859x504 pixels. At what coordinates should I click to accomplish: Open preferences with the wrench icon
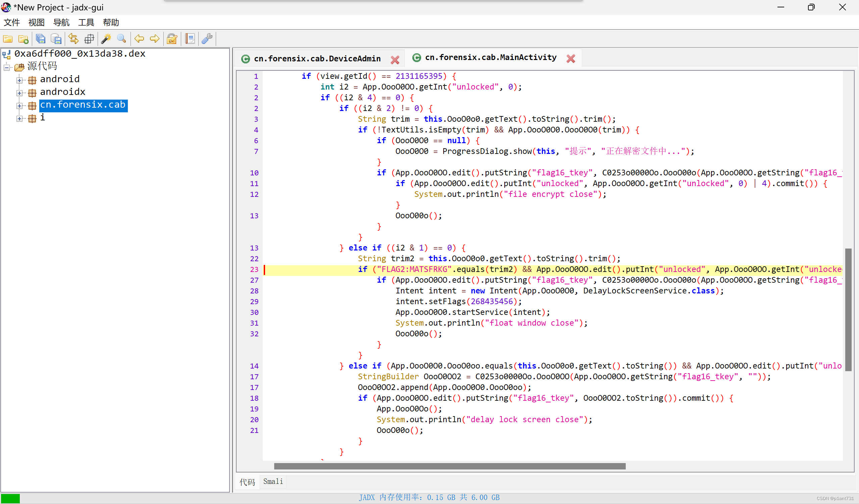(207, 39)
